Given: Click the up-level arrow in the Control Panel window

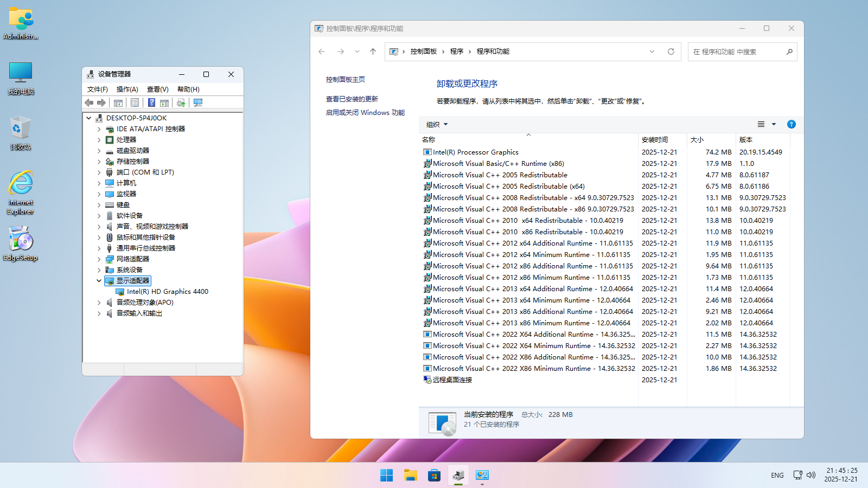Looking at the screenshot, I should 373,52.
